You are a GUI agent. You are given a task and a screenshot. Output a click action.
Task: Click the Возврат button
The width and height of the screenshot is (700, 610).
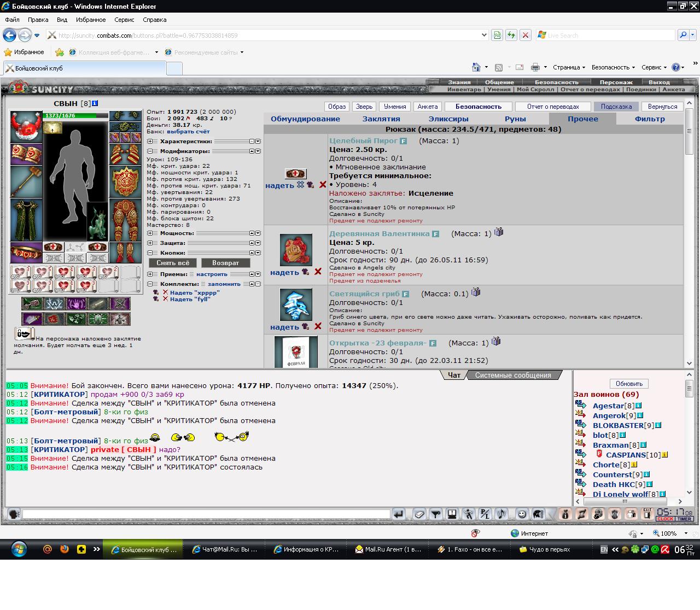click(x=225, y=263)
